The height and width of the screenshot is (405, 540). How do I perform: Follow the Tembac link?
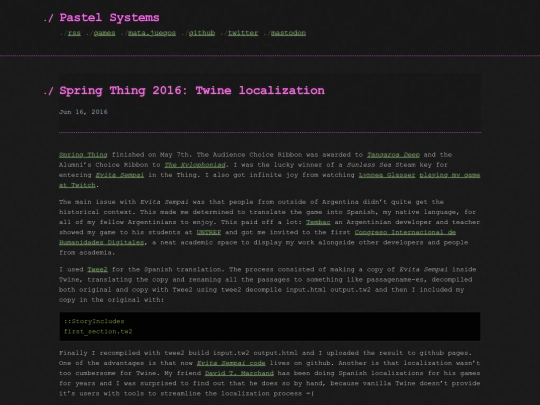tap(318, 222)
